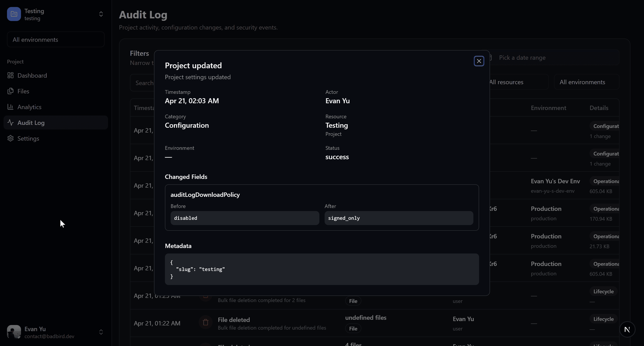The width and height of the screenshot is (644, 346).
Task: Click the Next.js dev tools N badge
Action: coord(627,330)
